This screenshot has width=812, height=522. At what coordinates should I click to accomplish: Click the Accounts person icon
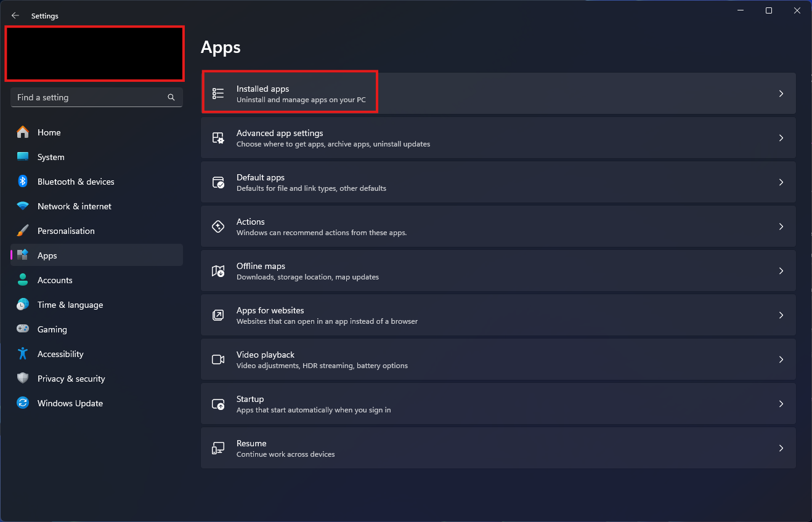(x=23, y=280)
